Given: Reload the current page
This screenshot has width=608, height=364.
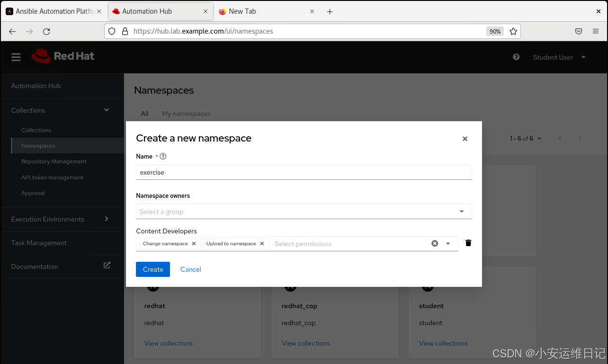Looking at the screenshot, I should click(x=46, y=31).
